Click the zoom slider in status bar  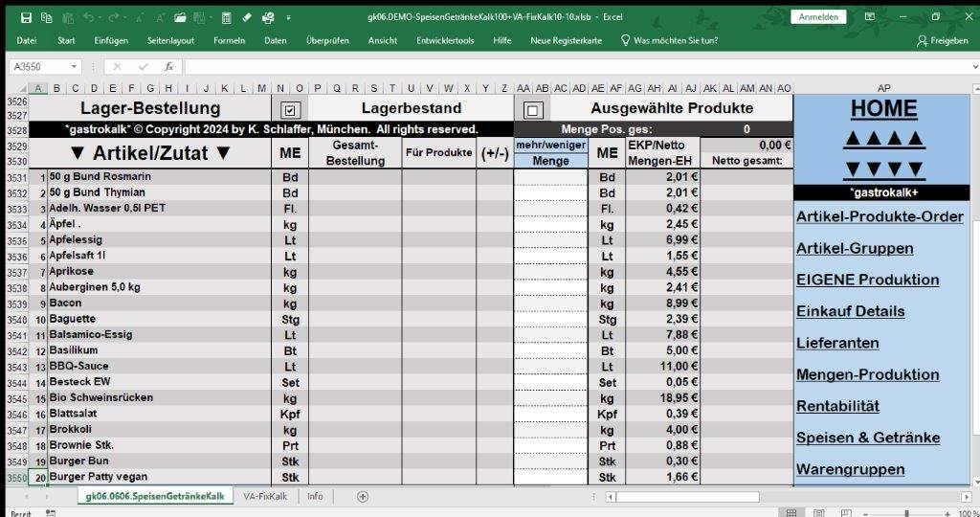[x=907, y=513]
